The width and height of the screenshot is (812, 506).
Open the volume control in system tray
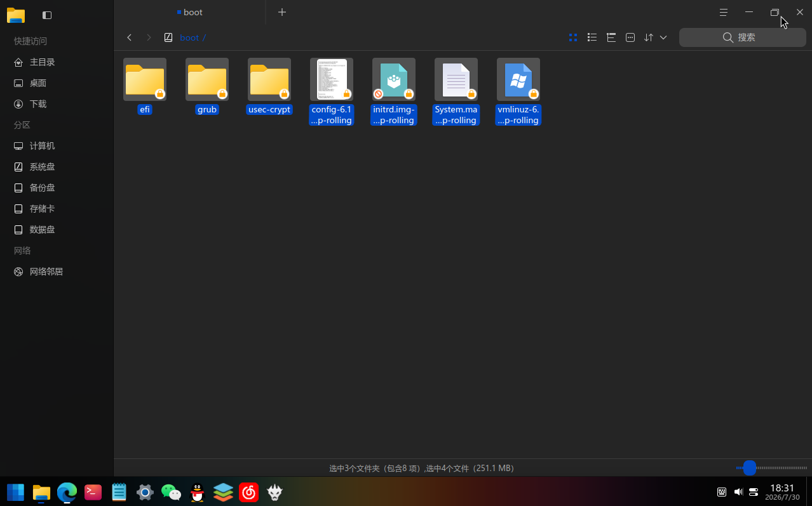[x=738, y=492]
